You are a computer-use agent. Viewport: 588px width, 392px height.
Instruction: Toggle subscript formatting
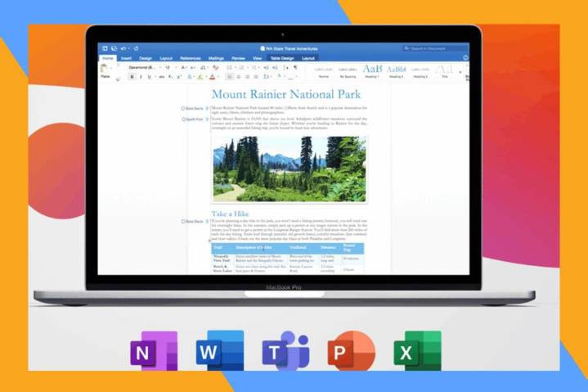(x=171, y=77)
